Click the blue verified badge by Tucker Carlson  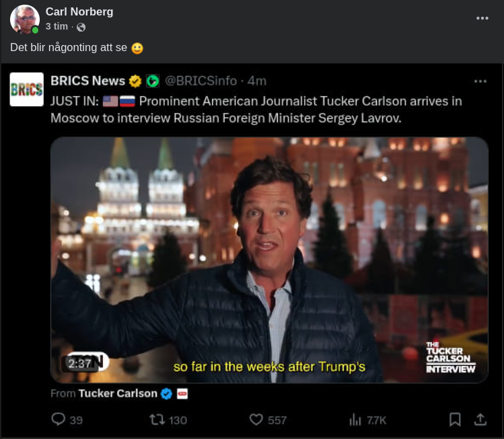166,393
